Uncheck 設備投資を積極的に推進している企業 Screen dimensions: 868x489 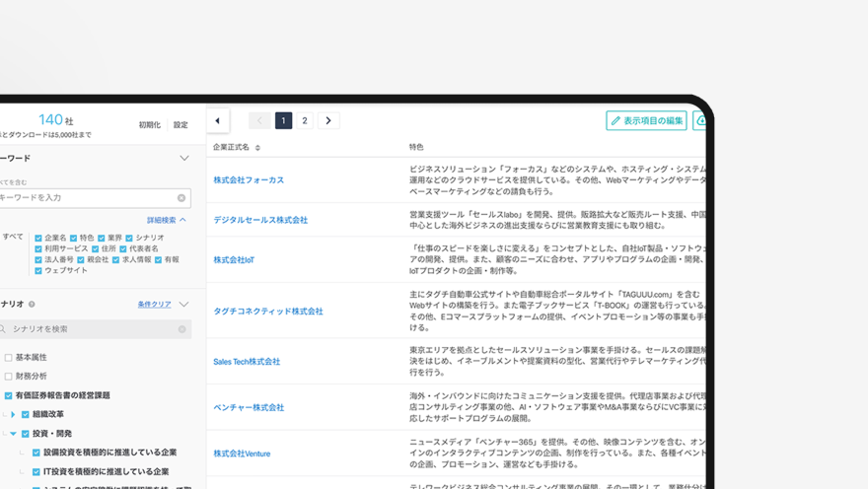pyautogui.click(x=36, y=453)
